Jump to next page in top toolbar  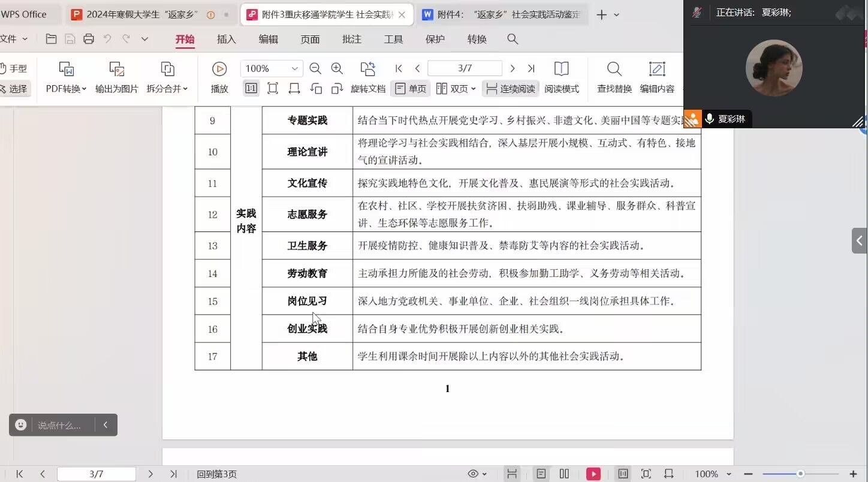pos(512,68)
